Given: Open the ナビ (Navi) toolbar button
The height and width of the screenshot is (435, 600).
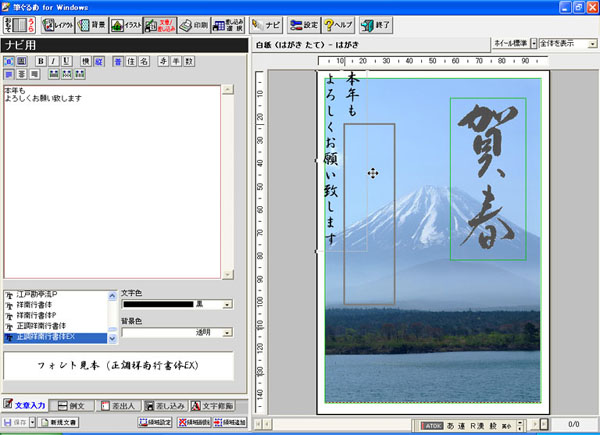Looking at the screenshot, I should click(264, 25).
